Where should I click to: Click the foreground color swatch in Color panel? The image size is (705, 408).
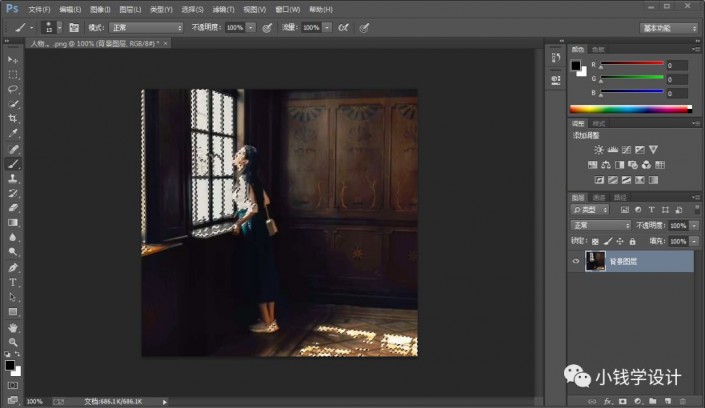point(576,66)
